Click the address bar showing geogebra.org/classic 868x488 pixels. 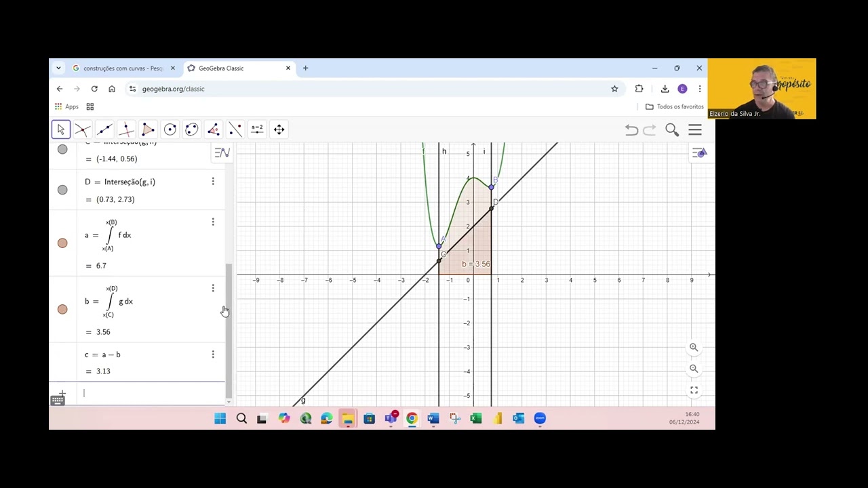point(366,89)
